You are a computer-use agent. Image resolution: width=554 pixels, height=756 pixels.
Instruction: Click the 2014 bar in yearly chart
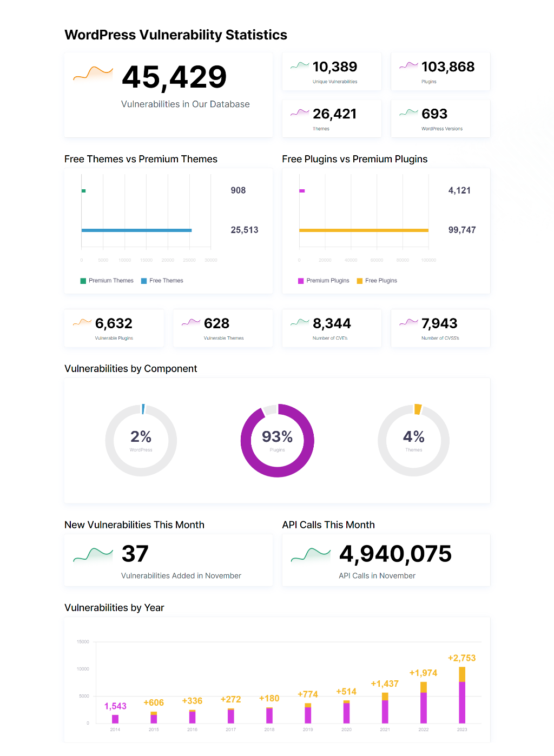pos(115,719)
